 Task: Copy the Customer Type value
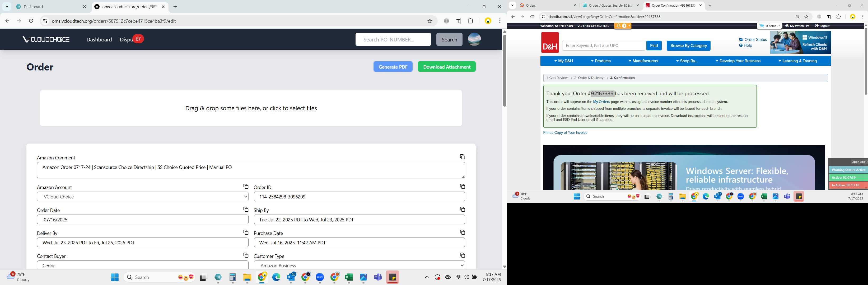click(x=462, y=255)
